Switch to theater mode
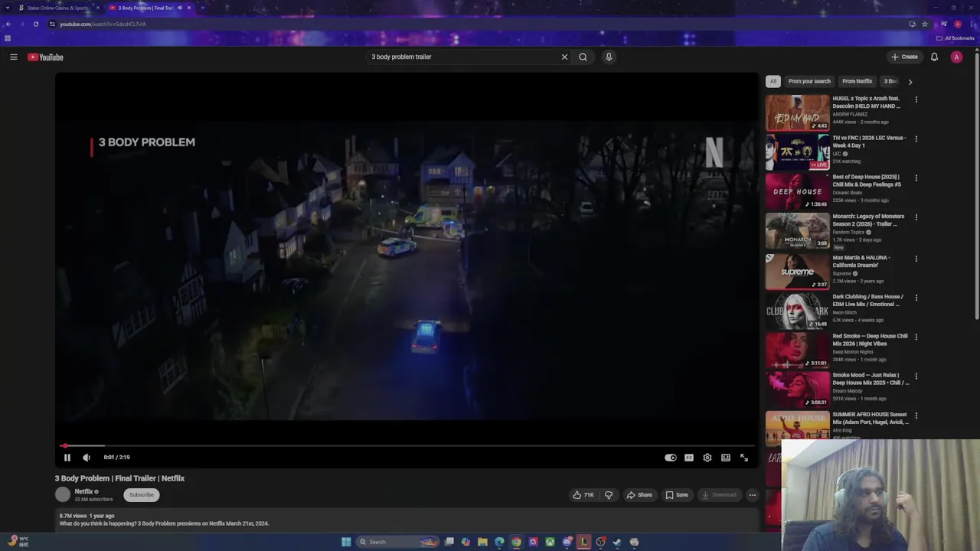Viewport: 980px width, 551px height. tap(726, 458)
